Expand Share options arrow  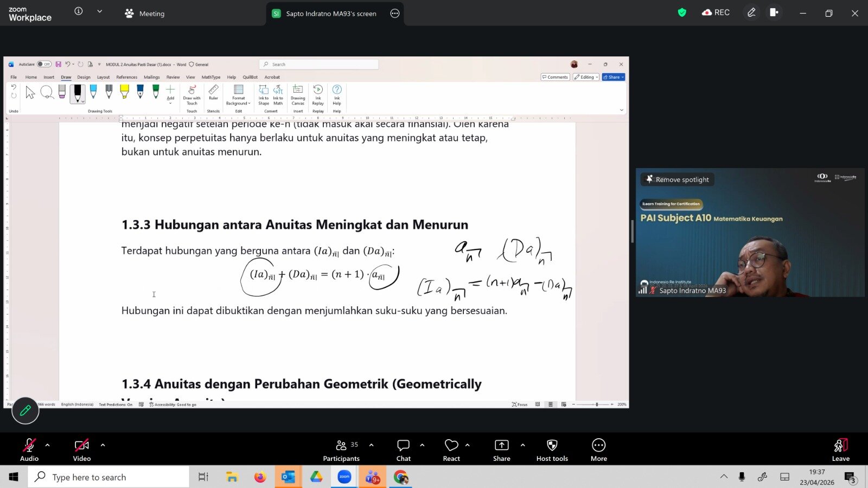point(522,445)
